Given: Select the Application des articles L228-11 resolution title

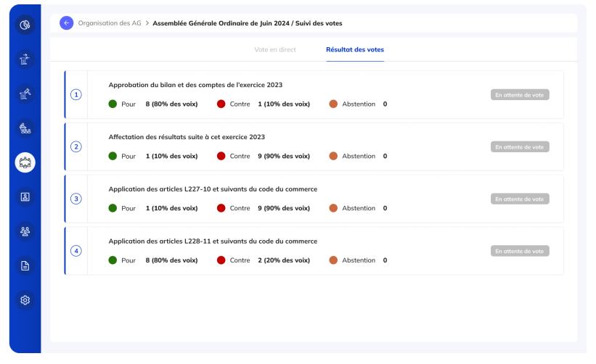Looking at the screenshot, I should pos(213,241).
